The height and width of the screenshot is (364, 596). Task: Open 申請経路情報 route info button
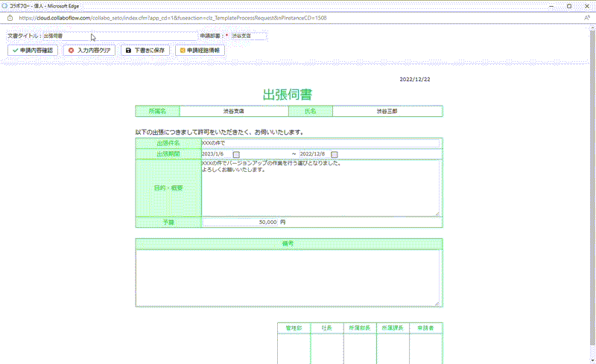coord(200,50)
